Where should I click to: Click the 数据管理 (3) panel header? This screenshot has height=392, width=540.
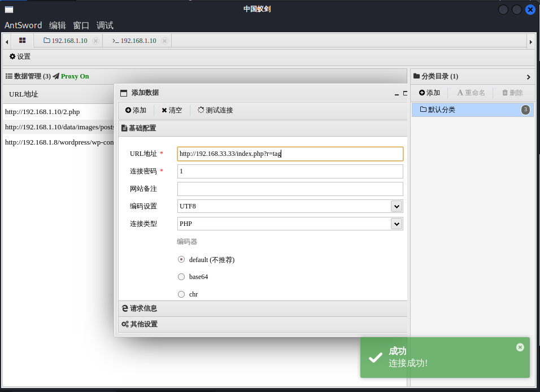(28, 76)
